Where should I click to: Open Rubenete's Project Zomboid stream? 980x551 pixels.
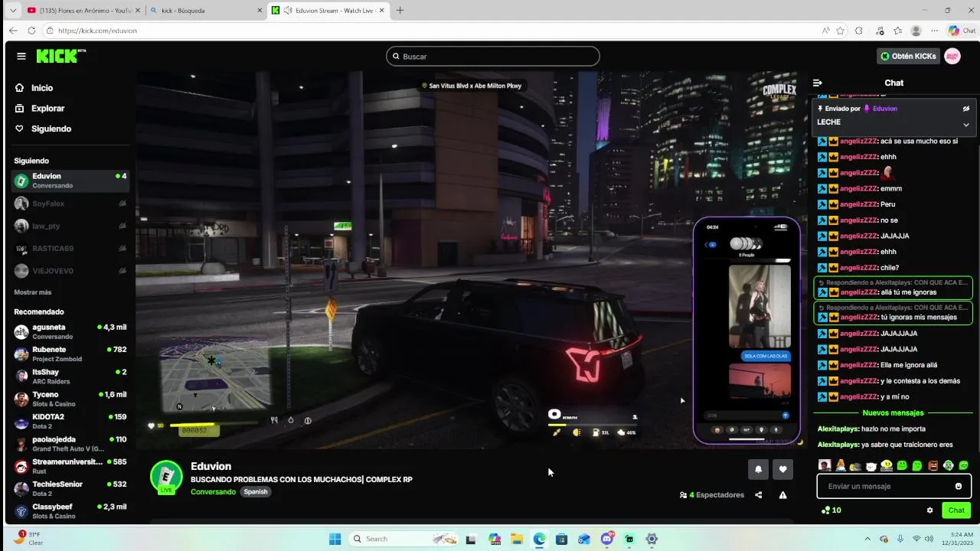[x=70, y=354]
